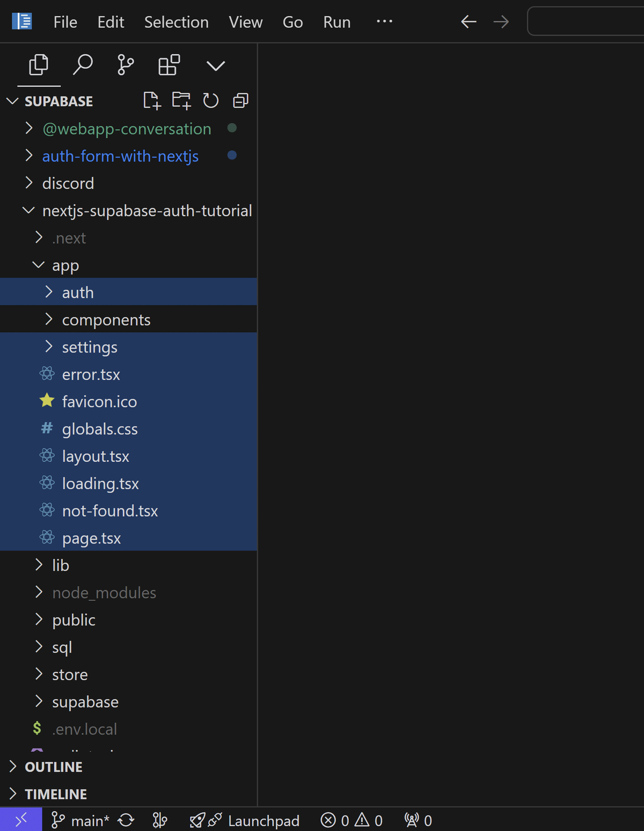Expand the node_modules folder
Screen dimensions: 644x831
(129, 593)
